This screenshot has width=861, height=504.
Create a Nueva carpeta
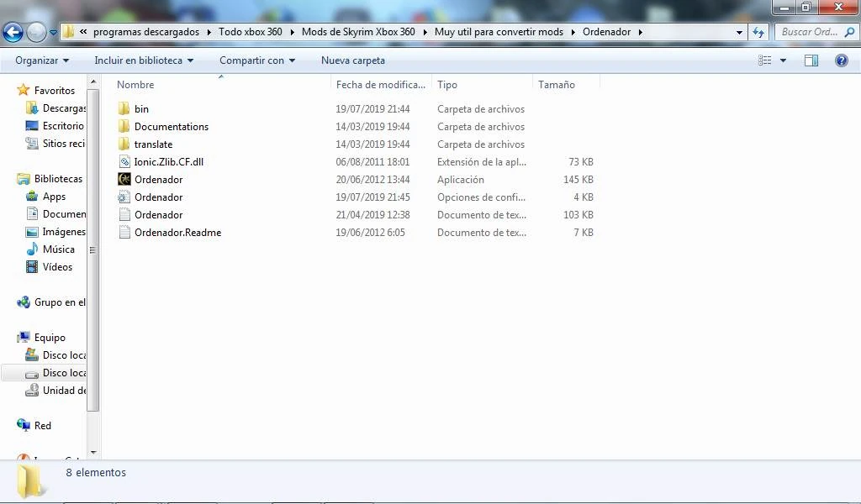pos(353,60)
